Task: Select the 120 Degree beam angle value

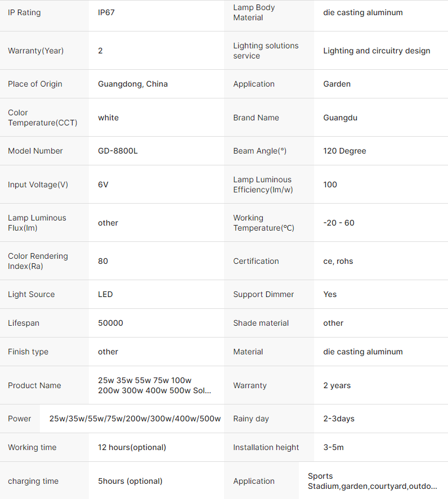Action: tap(344, 151)
